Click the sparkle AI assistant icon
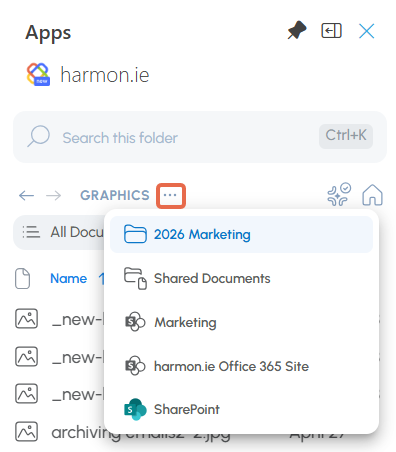 click(x=339, y=194)
